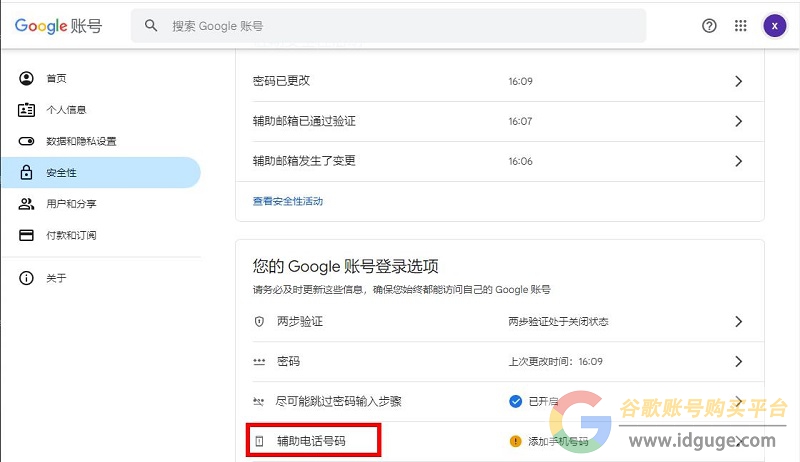Open 尽可能跳过密码输入步骤 option
The width and height of the screenshot is (800, 462).
499,402
